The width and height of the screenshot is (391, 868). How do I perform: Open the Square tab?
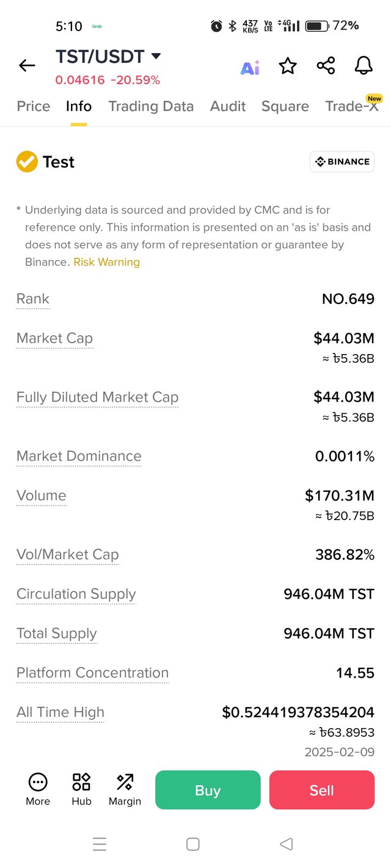click(x=285, y=106)
